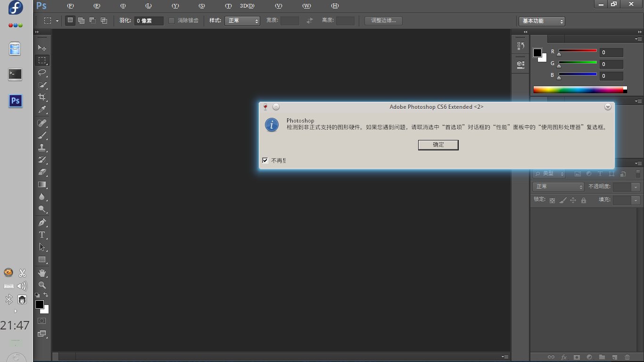Screen dimensions: 644x362
Task: Select the Lasso tool
Action: pyautogui.click(x=42, y=73)
